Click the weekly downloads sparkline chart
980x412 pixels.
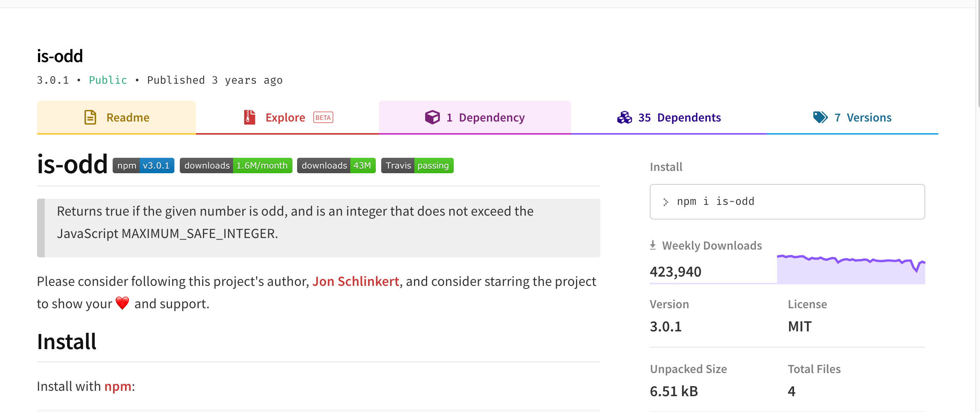pos(851,269)
